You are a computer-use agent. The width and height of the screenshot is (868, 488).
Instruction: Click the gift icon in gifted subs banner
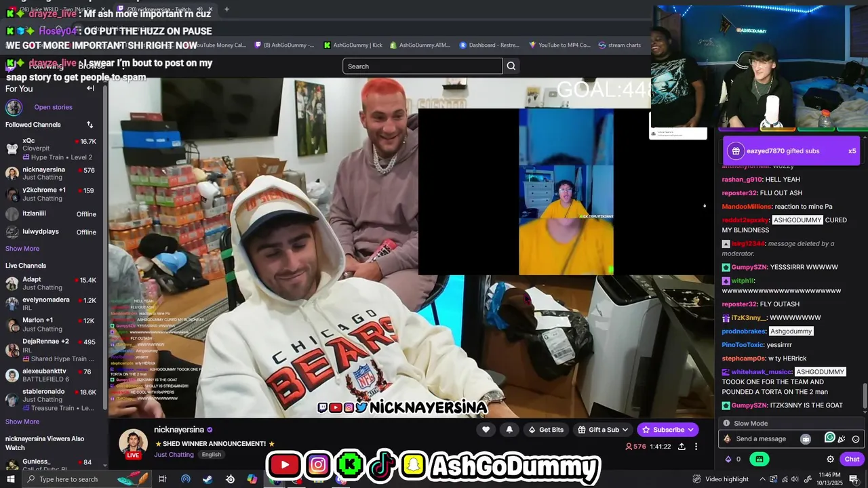pyautogui.click(x=736, y=151)
